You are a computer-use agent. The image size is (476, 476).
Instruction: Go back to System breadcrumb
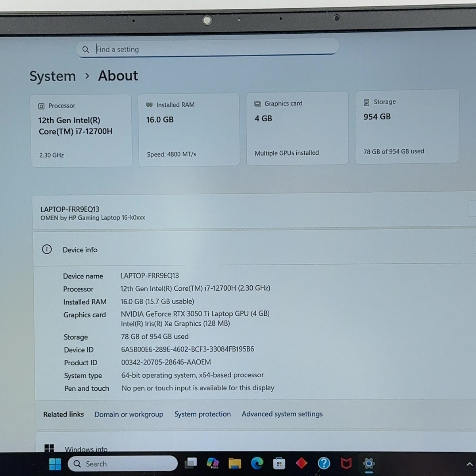click(x=53, y=76)
